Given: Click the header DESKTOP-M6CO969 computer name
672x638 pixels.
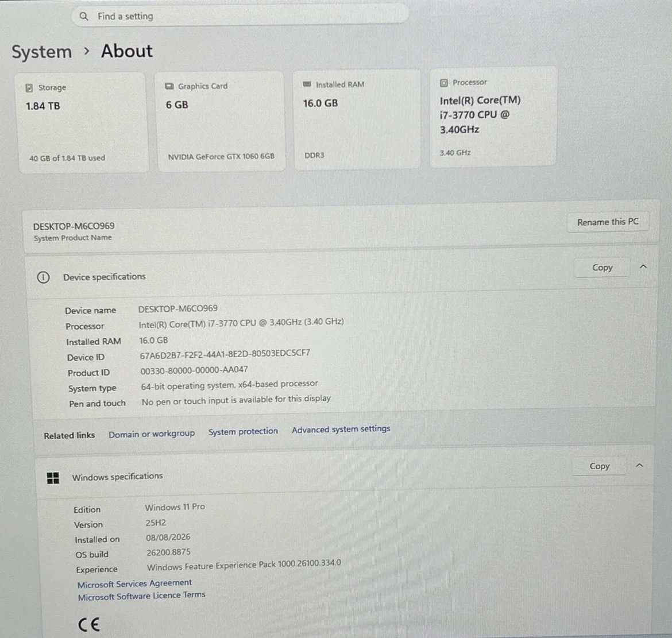Looking at the screenshot, I should tap(74, 226).
